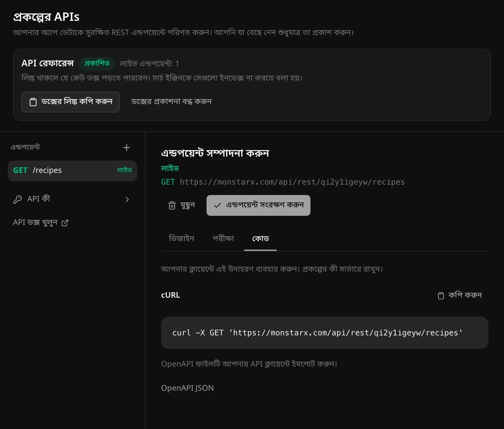Image resolution: width=504 pixels, height=429 pixels.
Task: Click the লাইভ এন্ডপয়েন্ট: 1 text
Action: [x=149, y=64]
